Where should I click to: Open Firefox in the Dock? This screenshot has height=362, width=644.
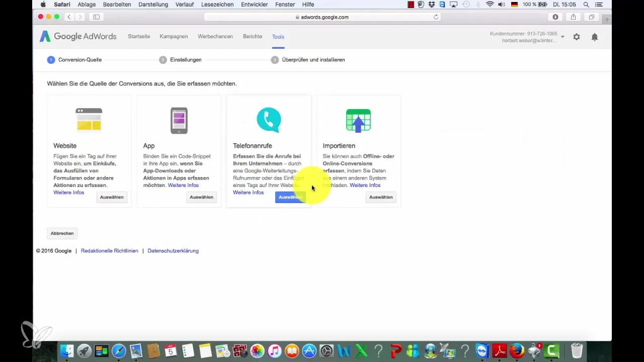point(517,351)
